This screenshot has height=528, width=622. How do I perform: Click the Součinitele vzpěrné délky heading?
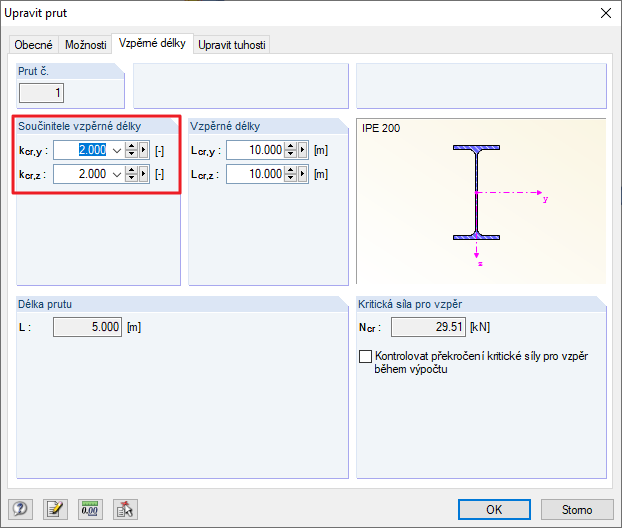tap(79, 126)
